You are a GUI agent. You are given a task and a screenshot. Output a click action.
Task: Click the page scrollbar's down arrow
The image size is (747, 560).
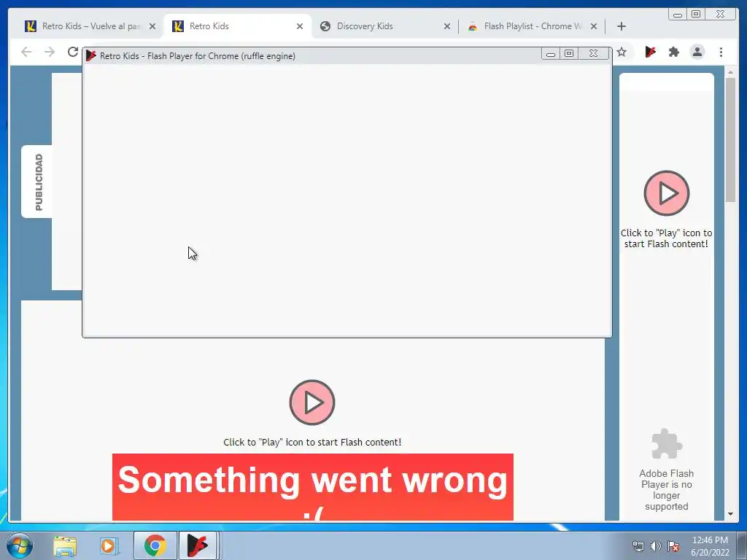coord(730,514)
